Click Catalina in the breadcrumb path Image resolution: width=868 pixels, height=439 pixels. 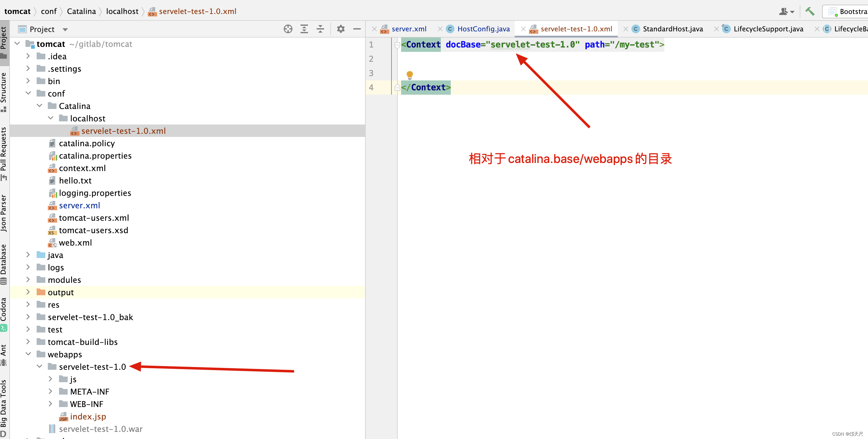pyautogui.click(x=82, y=11)
